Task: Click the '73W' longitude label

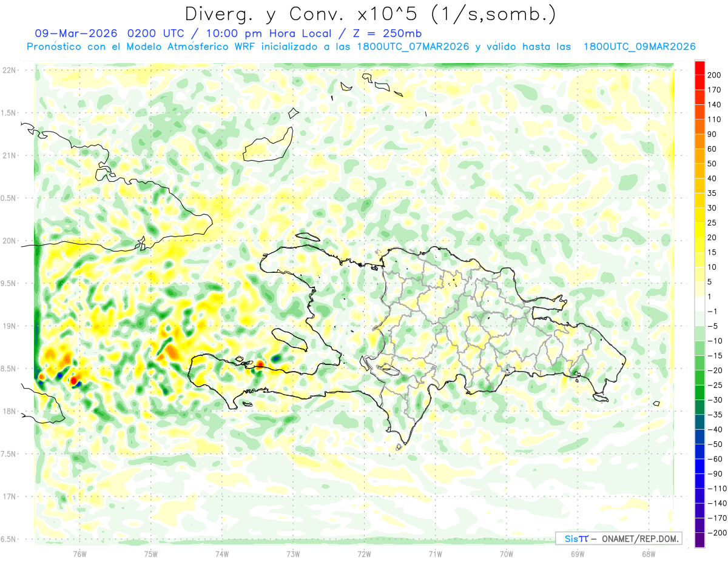Action: (293, 554)
